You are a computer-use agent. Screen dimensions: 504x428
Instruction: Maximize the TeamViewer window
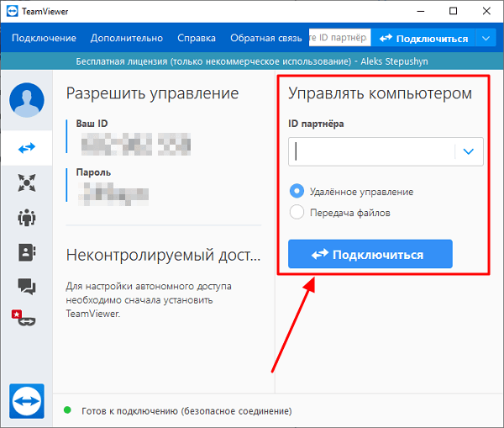tap(454, 11)
